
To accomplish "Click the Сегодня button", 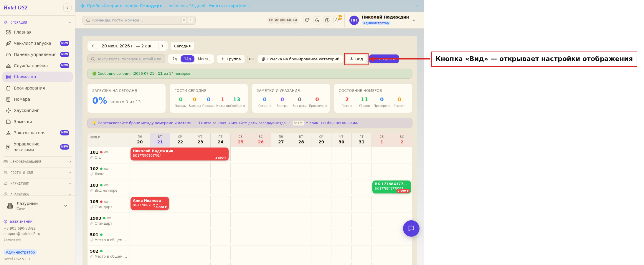I will click(x=182, y=46).
